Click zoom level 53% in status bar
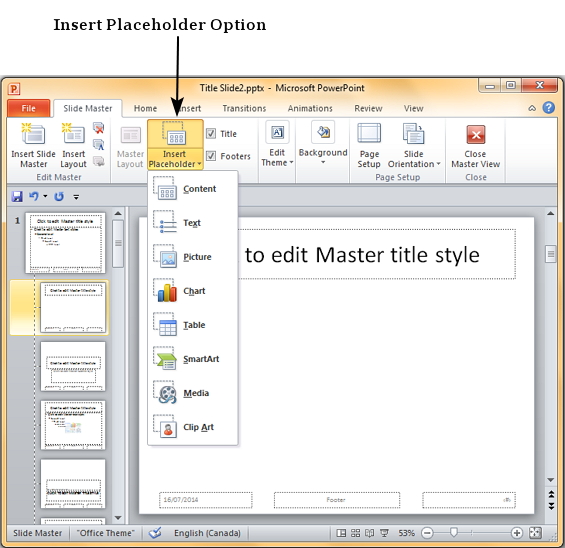The height and width of the screenshot is (548, 565). pyautogui.click(x=406, y=533)
